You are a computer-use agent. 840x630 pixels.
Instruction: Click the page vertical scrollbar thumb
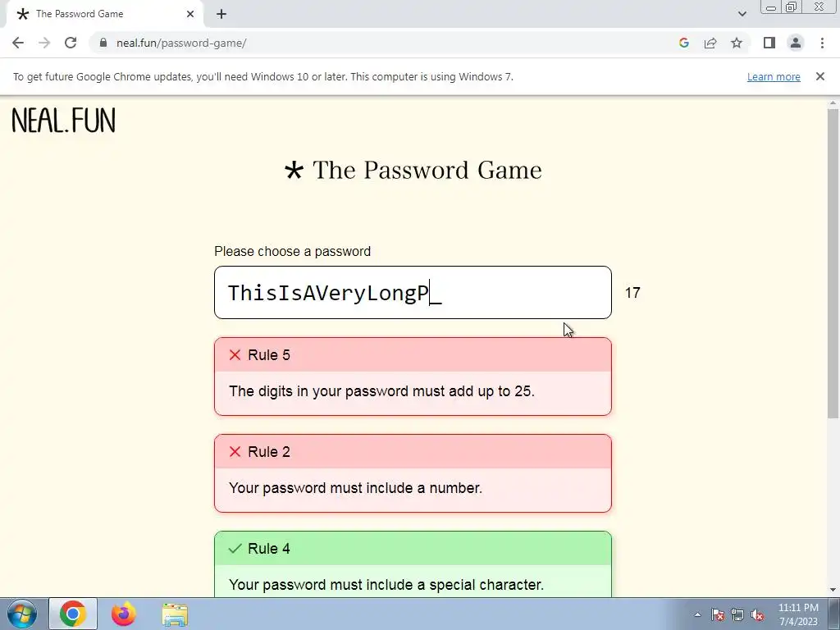(x=833, y=262)
